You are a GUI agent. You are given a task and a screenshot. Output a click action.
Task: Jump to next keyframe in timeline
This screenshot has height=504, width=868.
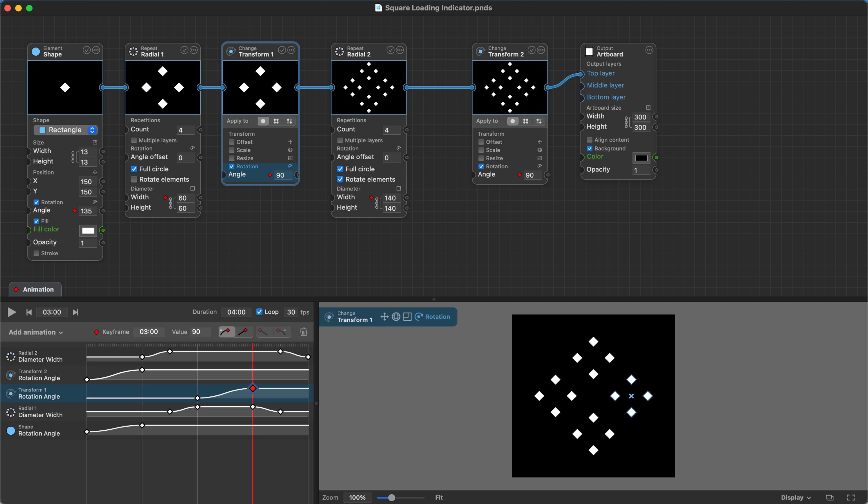tap(75, 312)
